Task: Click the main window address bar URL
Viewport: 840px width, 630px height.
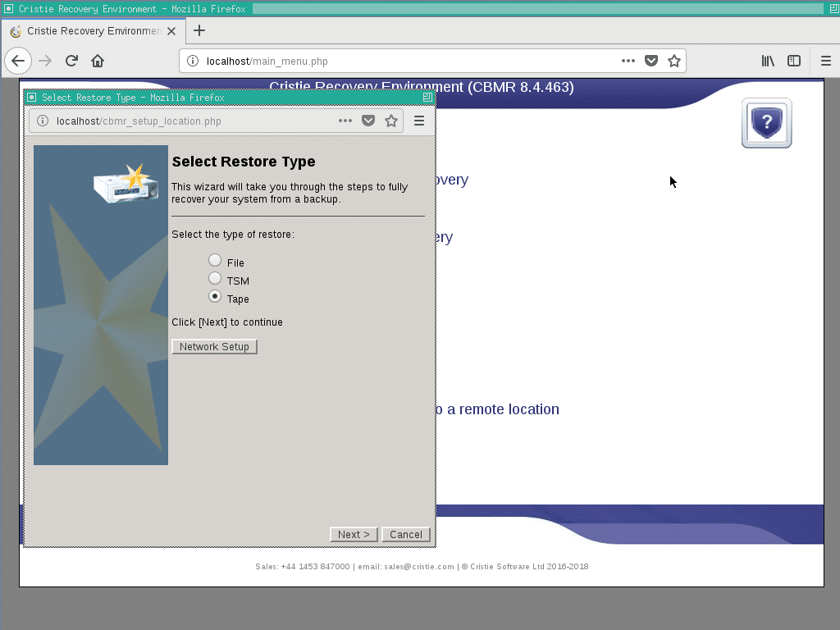Action: pyautogui.click(x=267, y=61)
